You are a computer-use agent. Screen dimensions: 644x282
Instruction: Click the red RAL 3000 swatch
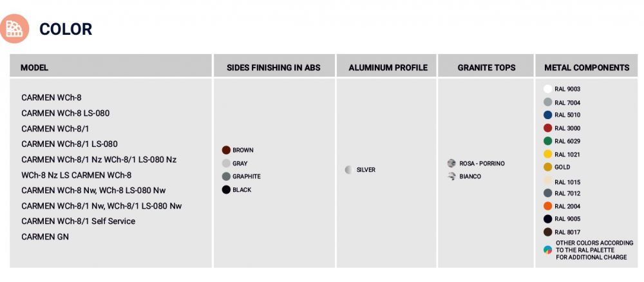[547, 128]
